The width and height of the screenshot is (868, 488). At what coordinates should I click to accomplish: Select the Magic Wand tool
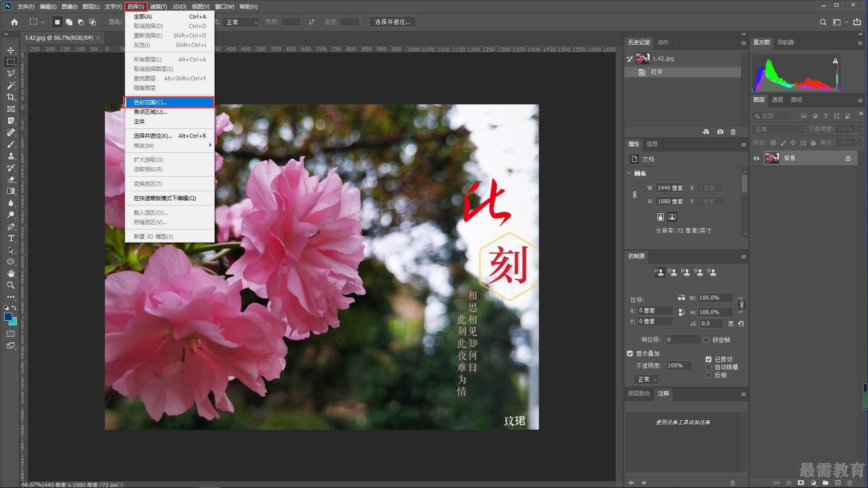(11, 85)
